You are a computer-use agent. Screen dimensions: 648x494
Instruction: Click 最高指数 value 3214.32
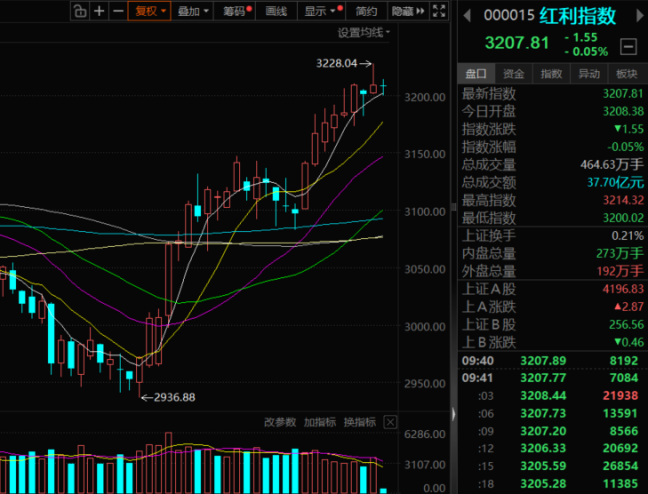623,200
